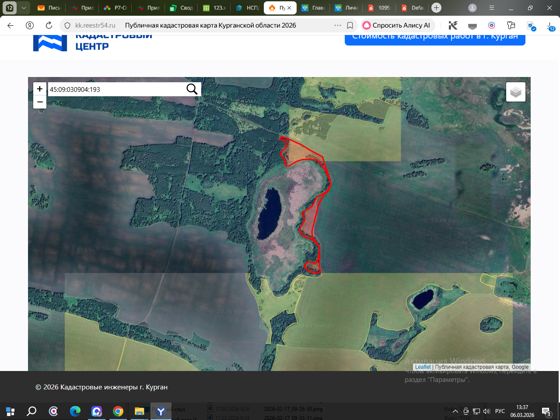Open the Leaflet attribution link
Image resolution: width=560 pixels, height=420 pixels.
(x=422, y=367)
